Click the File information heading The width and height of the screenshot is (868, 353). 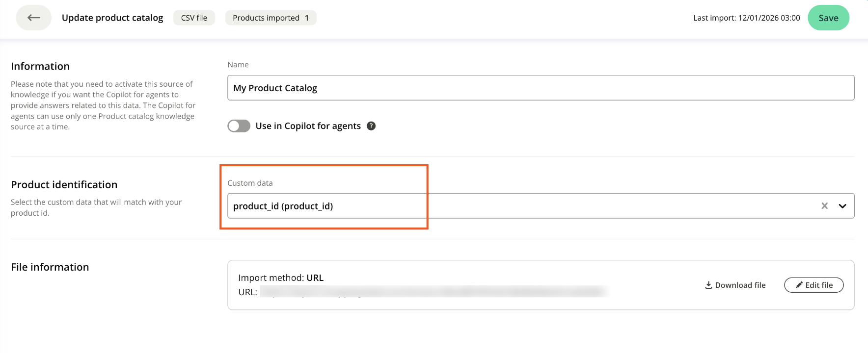[50, 267]
